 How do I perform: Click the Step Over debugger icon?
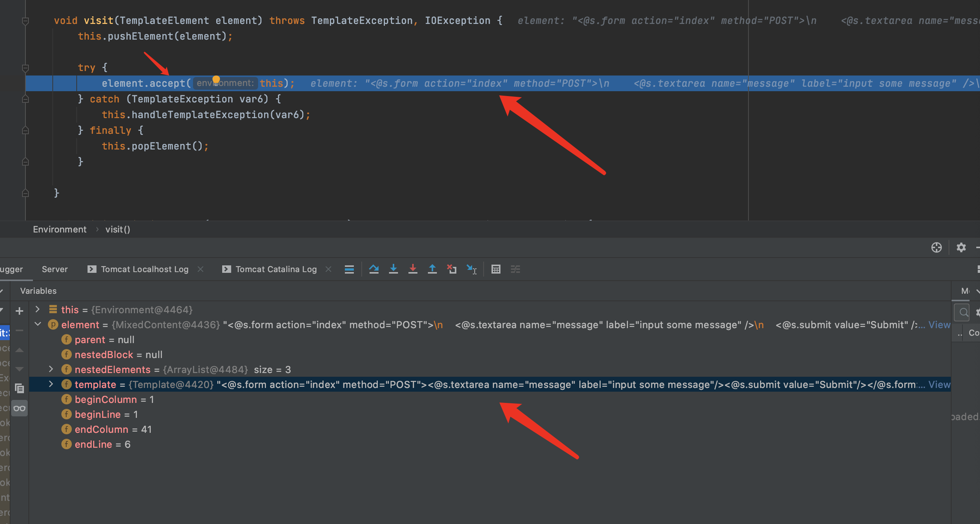point(374,269)
